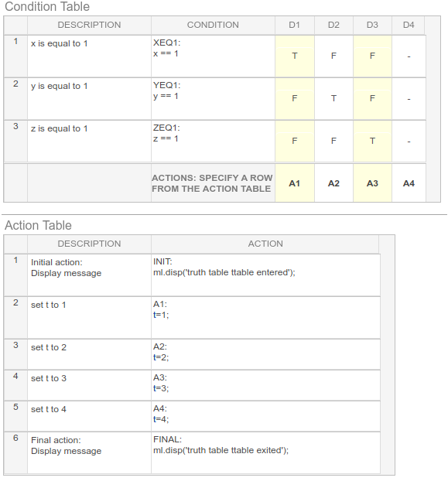Click the T cell for x==1 under D1
This screenshot has height=488, width=448.
pyautogui.click(x=295, y=56)
